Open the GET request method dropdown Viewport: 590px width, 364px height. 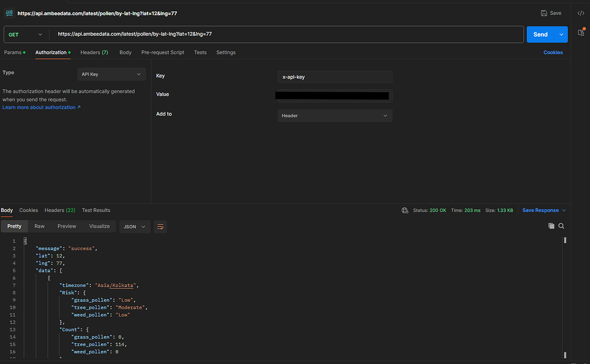pyautogui.click(x=25, y=34)
